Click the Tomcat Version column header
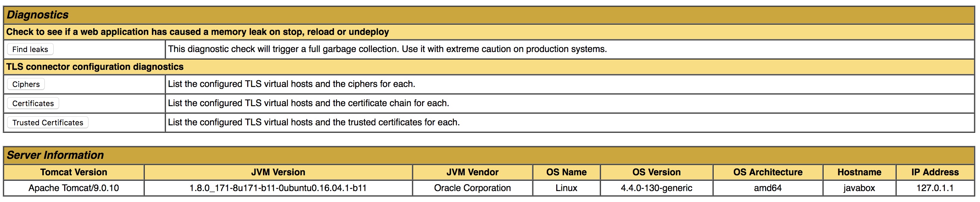The image size is (980, 202). (74, 172)
